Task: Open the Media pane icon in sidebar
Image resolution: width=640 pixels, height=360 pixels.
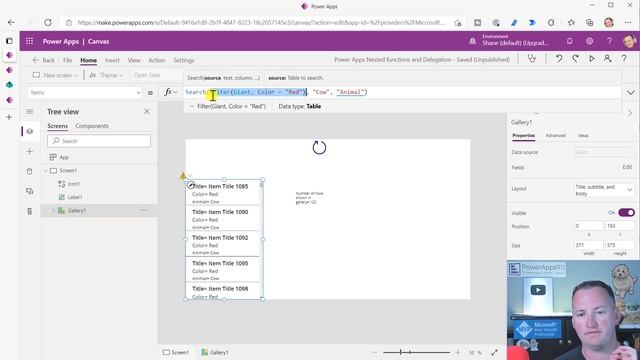Action: point(29,191)
